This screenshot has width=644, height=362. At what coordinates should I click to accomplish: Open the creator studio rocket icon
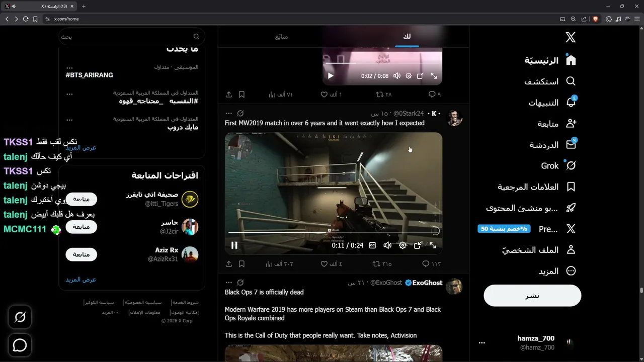[x=571, y=208]
